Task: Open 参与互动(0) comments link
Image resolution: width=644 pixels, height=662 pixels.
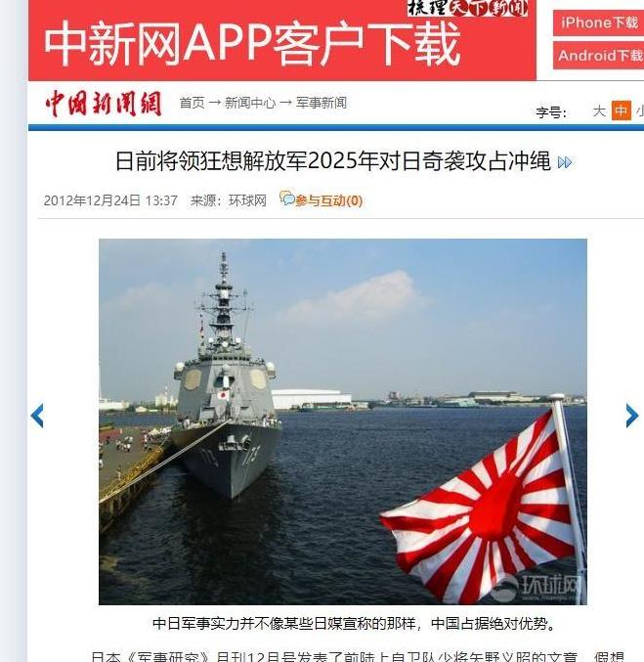Action: (328, 200)
